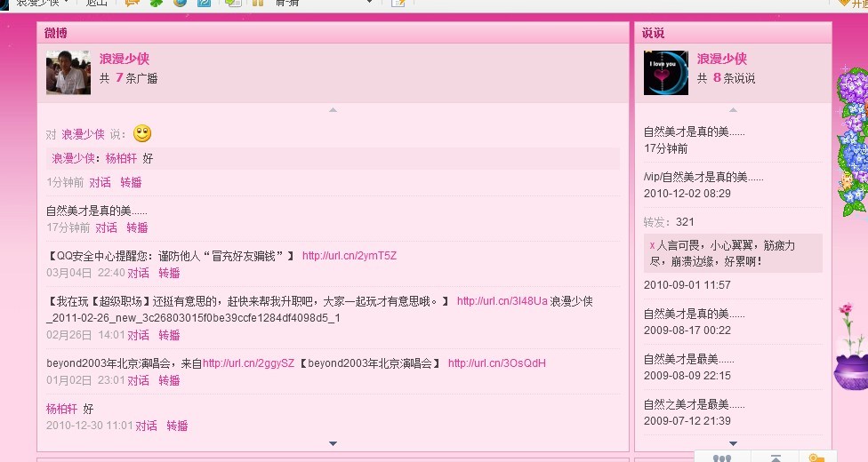Click the red x in forwarded quote

click(x=652, y=245)
